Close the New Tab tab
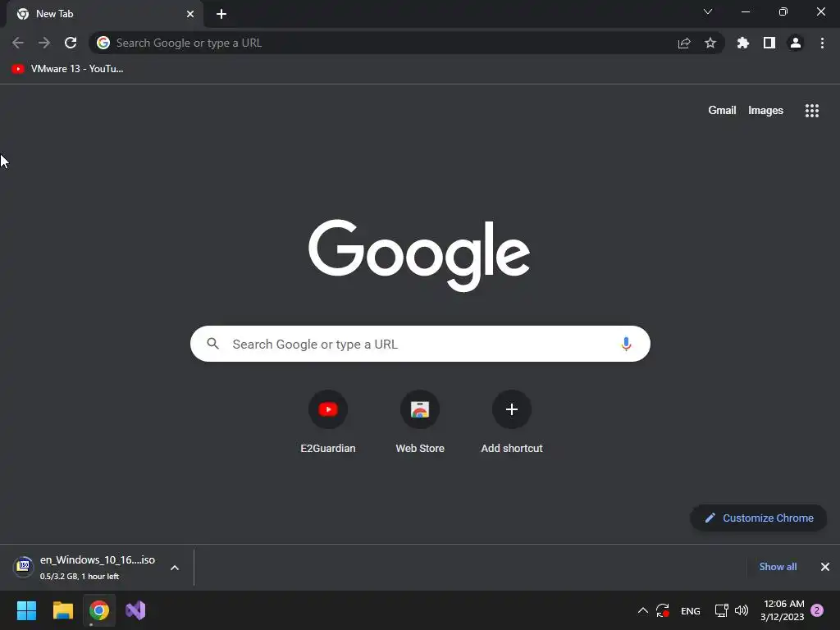Image resolution: width=840 pixels, height=630 pixels. (x=190, y=14)
